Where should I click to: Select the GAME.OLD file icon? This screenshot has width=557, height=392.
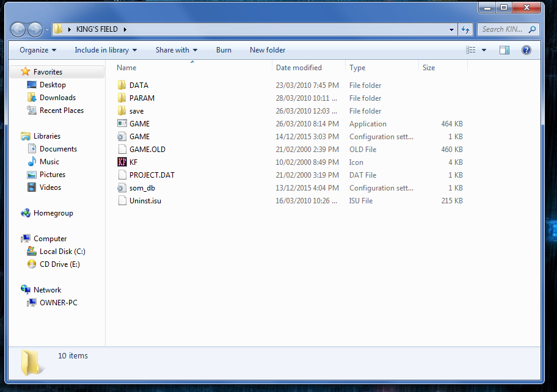pyautogui.click(x=122, y=149)
